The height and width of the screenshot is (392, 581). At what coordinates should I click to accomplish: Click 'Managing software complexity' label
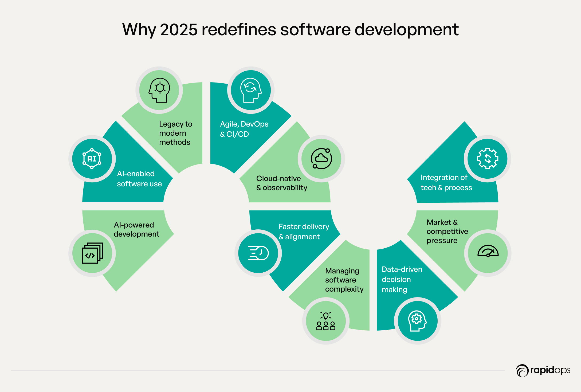click(344, 280)
